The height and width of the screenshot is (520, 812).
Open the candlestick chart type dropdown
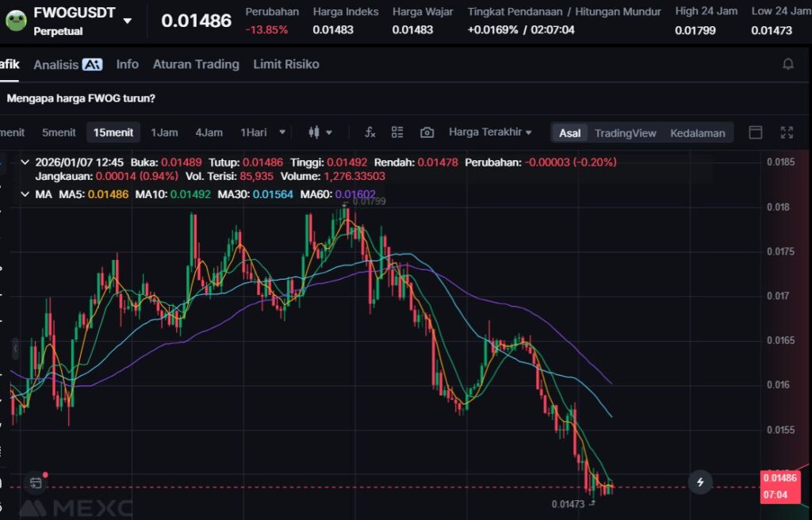tap(320, 132)
